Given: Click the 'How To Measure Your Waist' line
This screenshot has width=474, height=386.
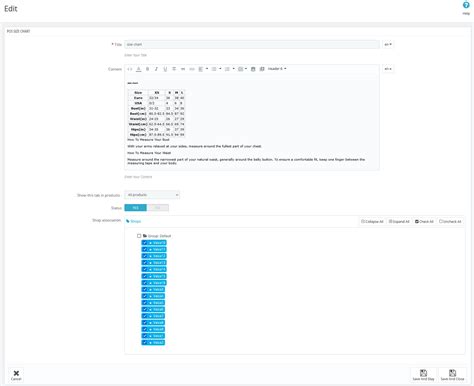Looking at the screenshot, I should click(x=149, y=153).
